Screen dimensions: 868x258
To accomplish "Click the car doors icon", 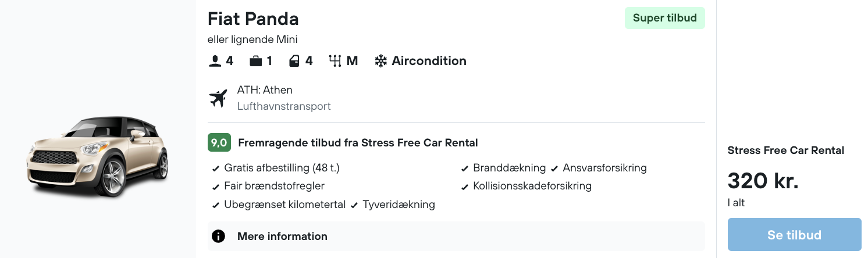I will click(294, 61).
